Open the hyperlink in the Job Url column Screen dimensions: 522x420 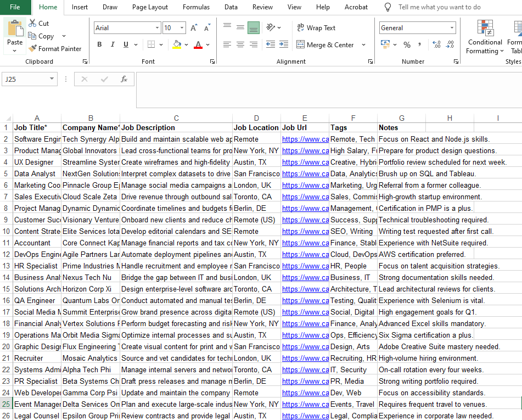[305, 139]
